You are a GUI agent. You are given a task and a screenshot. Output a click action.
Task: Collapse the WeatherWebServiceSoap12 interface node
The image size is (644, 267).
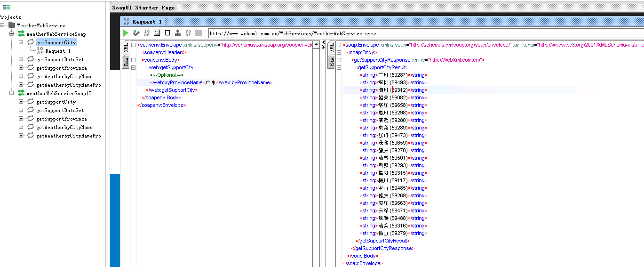(x=11, y=93)
